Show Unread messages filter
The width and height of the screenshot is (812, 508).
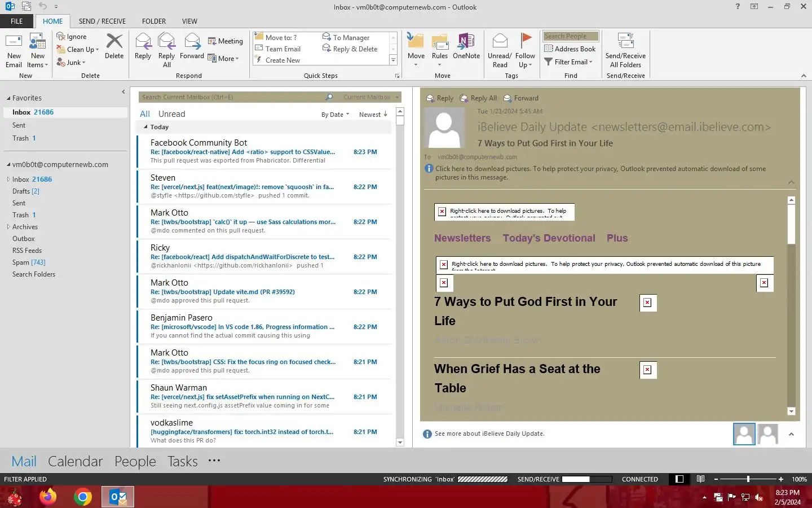[x=172, y=114]
